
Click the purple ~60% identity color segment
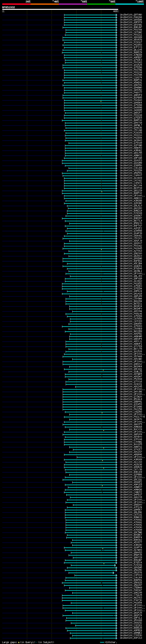tap(73, 4)
